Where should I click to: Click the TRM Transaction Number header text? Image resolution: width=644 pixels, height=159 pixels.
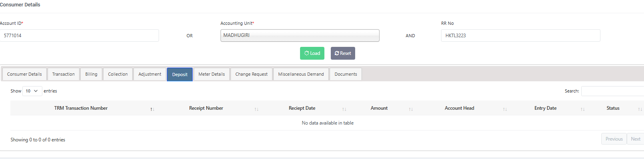pyautogui.click(x=81, y=108)
